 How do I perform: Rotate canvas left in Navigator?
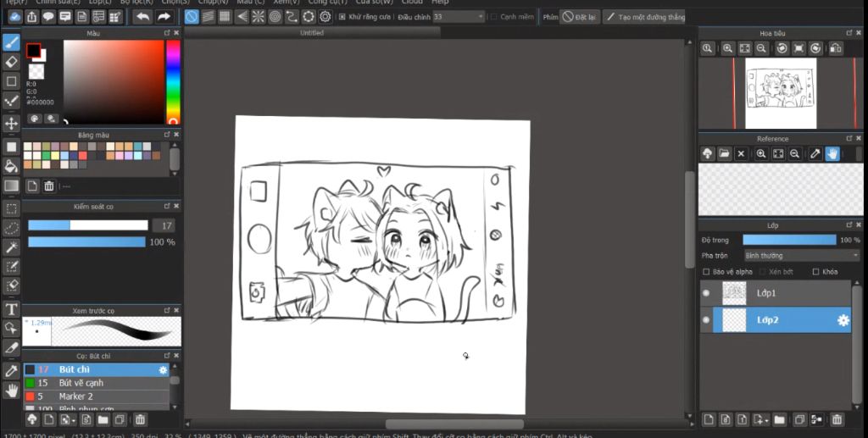coord(782,48)
